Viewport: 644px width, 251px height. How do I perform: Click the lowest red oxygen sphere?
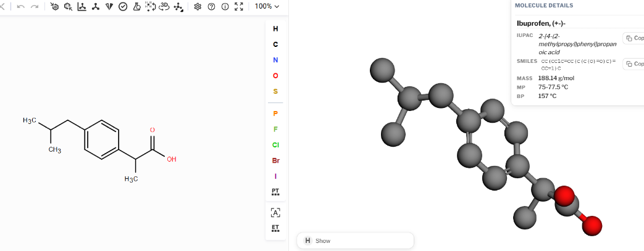click(x=592, y=225)
